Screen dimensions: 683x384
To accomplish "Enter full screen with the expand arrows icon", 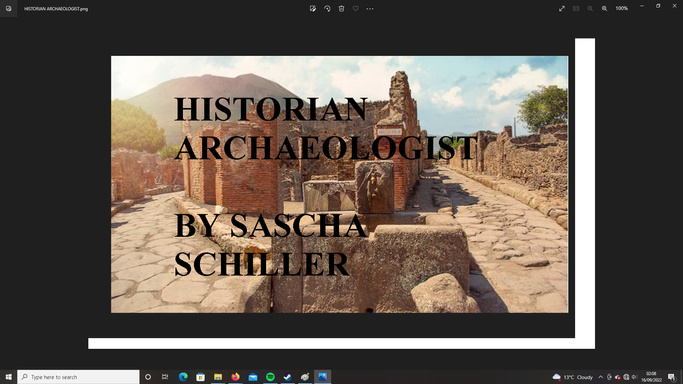I will pyautogui.click(x=562, y=8).
